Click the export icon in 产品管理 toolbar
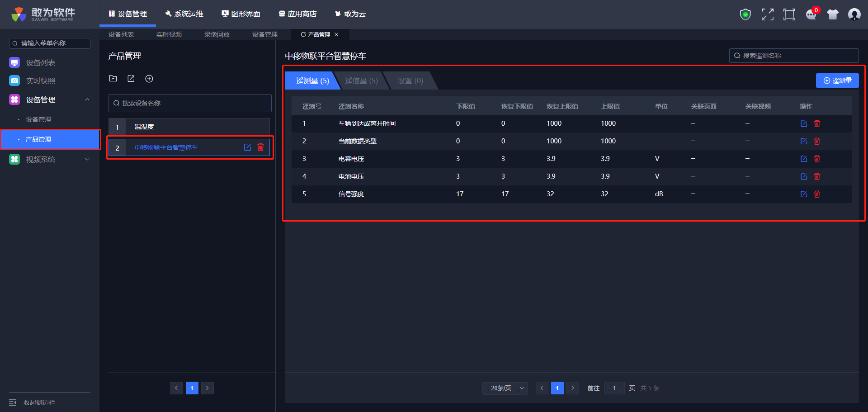The image size is (868, 412). point(131,79)
